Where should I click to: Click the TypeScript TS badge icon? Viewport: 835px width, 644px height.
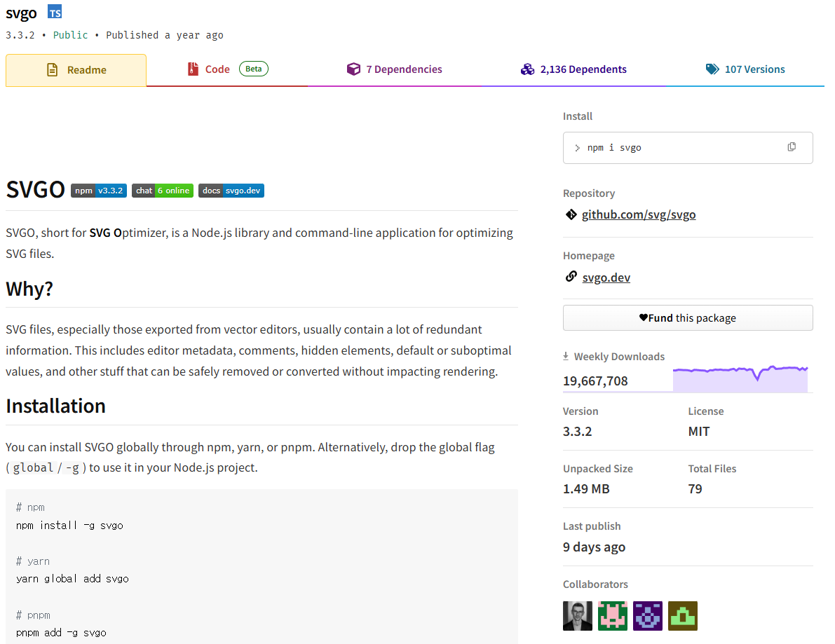pyautogui.click(x=54, y=12)
